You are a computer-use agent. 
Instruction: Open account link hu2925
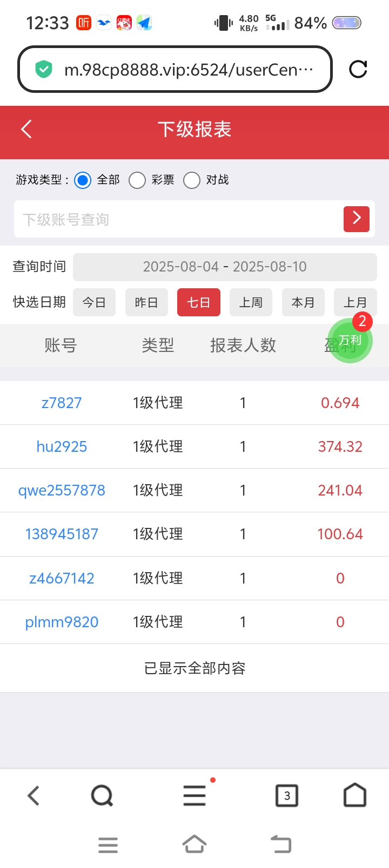(62, 446)
